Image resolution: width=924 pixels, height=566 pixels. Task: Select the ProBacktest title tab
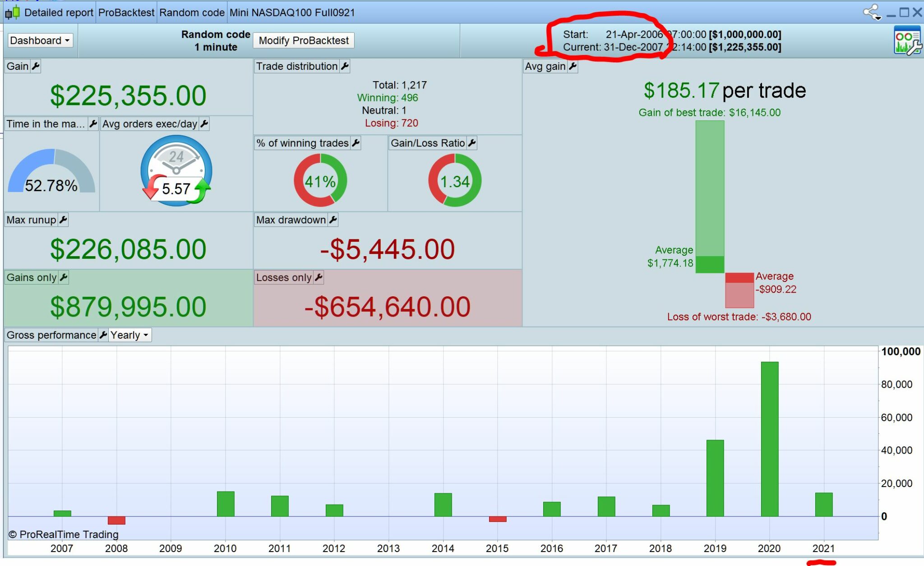(126, 12)
